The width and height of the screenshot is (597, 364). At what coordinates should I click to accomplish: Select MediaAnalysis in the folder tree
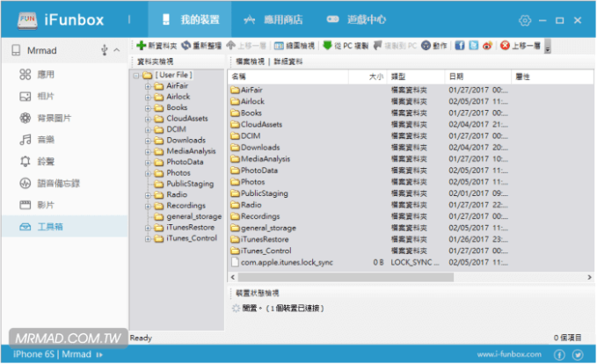click(191, 151)
